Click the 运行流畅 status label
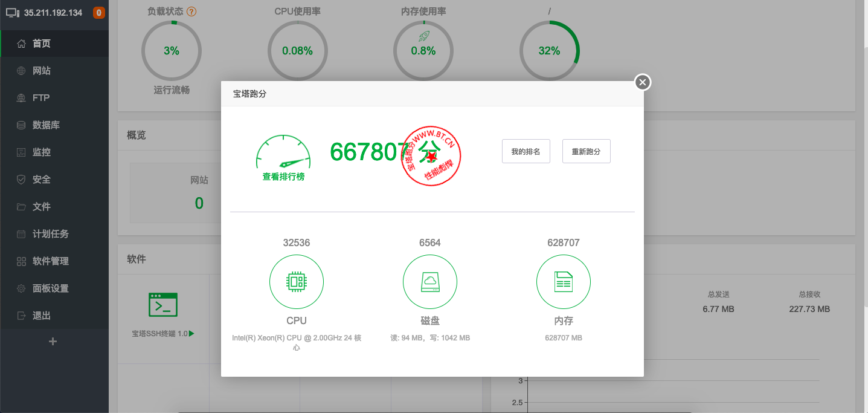This screenshot has height=413, width=868. 172,90
